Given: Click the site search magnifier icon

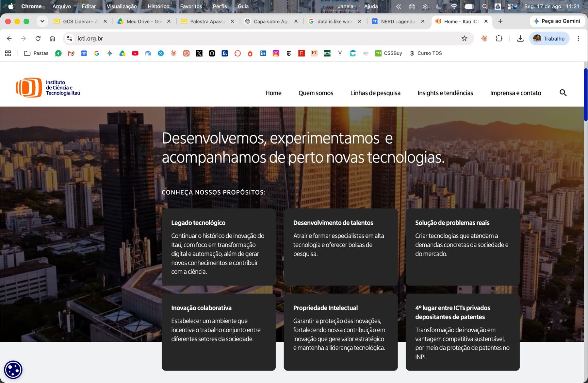Looking at the screenshot, I should click(563, 93).
